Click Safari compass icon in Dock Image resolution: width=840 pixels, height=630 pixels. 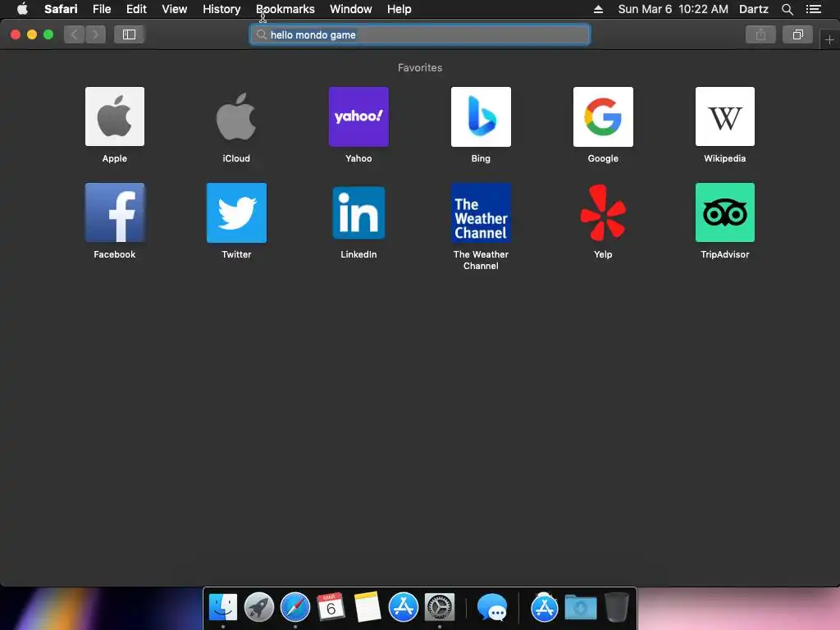click(295, 608)
